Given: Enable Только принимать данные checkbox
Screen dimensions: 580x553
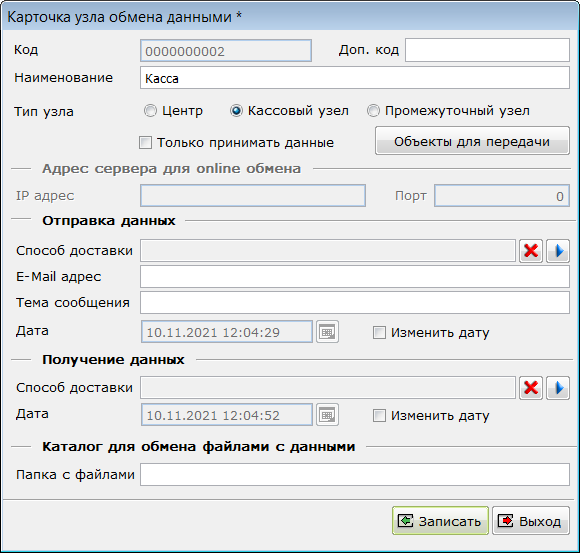Looking at the screenshot, I should (145, 142).
